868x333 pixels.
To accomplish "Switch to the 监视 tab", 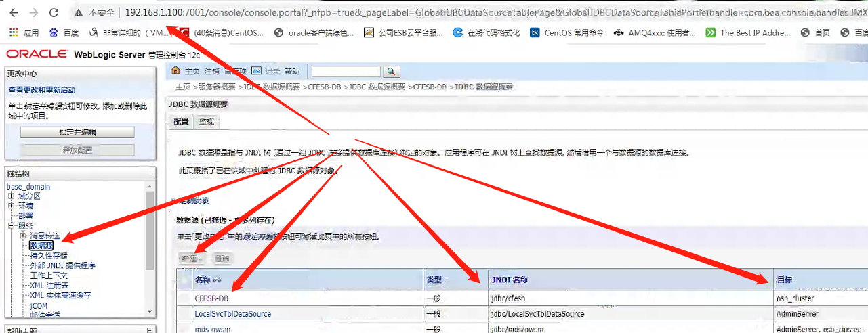I will pyautogui.click(x=206, y=122).
